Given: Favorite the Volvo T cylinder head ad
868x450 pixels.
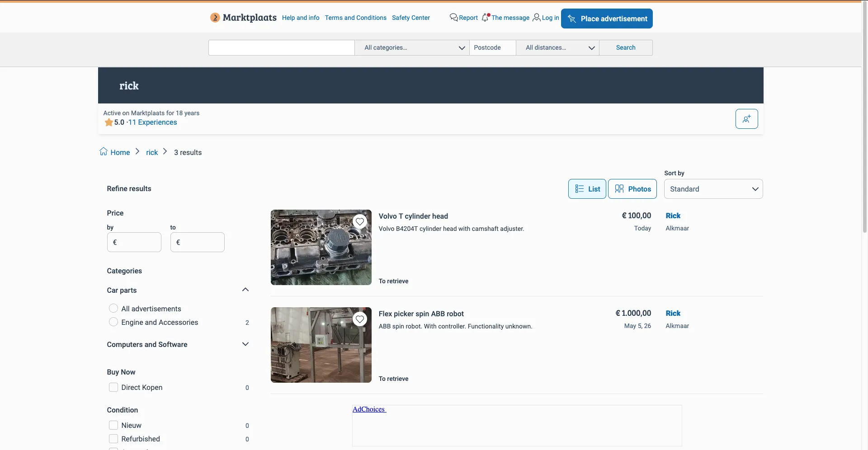Looking at the screenshot, I should [360, 221].
